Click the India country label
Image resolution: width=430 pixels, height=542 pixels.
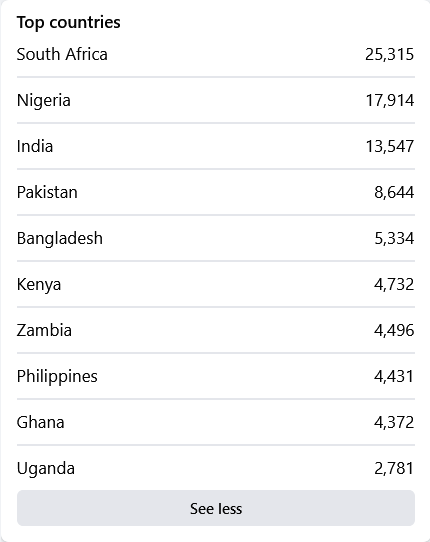pos(35,146)
